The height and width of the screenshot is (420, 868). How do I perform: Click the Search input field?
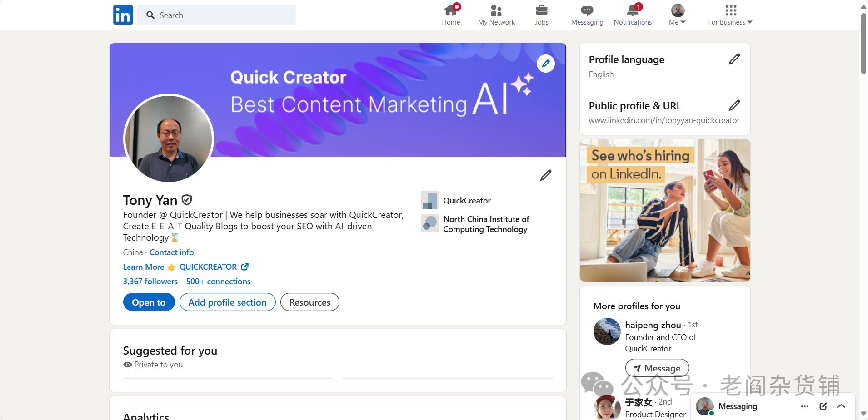tap(216, 15)
